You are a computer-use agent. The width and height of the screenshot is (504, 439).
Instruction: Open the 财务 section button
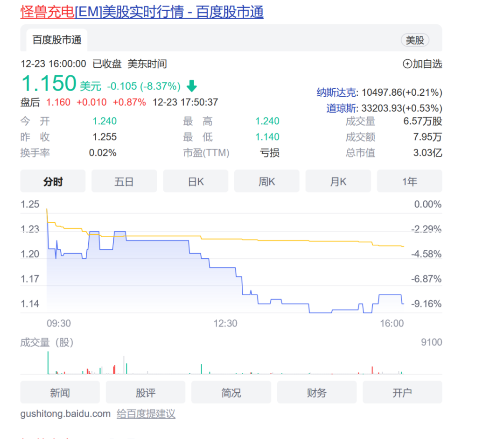317,392
